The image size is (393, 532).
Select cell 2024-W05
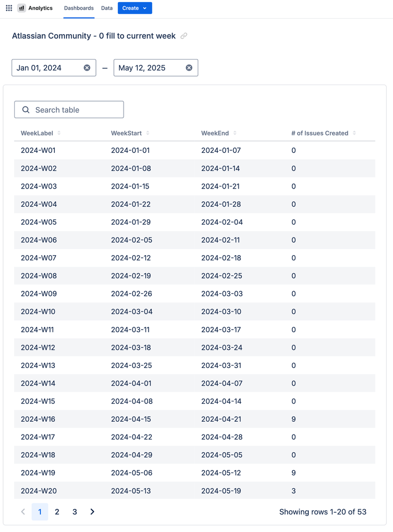(39, 222)
